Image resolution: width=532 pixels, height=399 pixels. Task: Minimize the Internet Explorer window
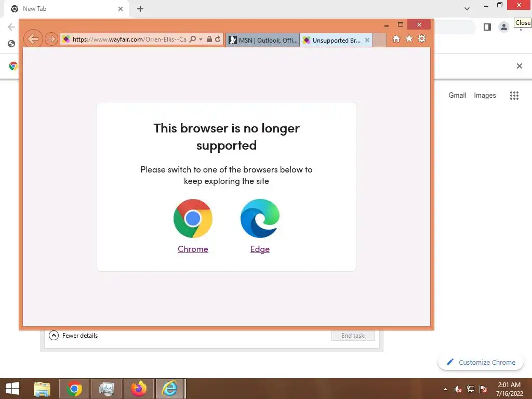click(387, 25)
